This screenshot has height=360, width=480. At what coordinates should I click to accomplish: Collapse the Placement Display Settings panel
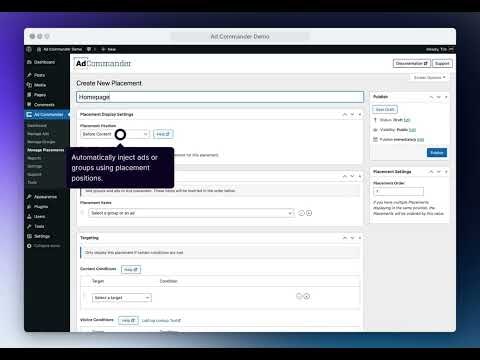pyautogui.click(x=360, y=114)
